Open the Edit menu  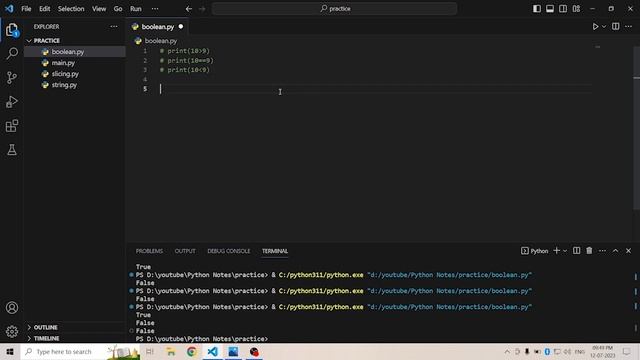coord(44,9)
